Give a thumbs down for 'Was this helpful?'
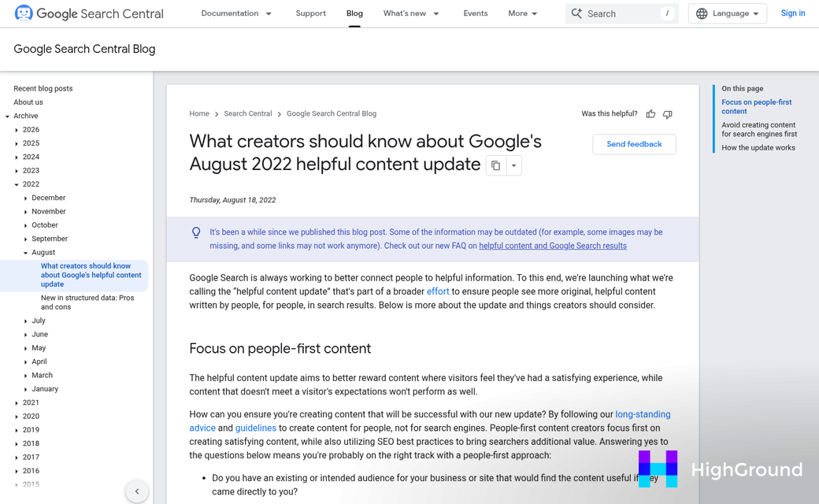 coord(667,114)
